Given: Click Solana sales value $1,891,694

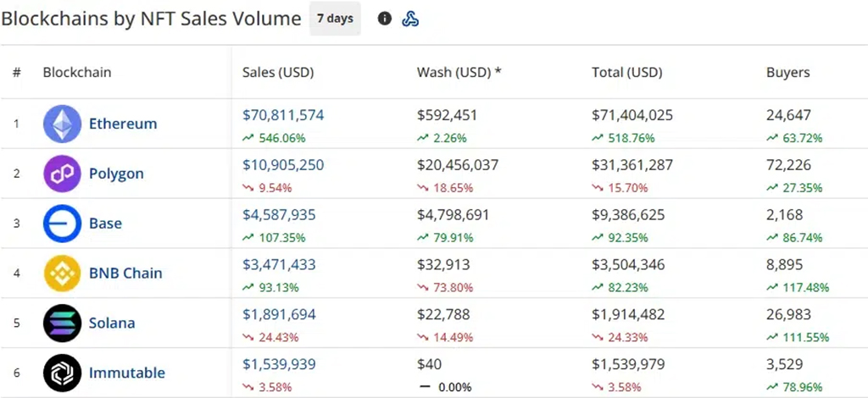Looking at the screenshot, I should (279, 314).
